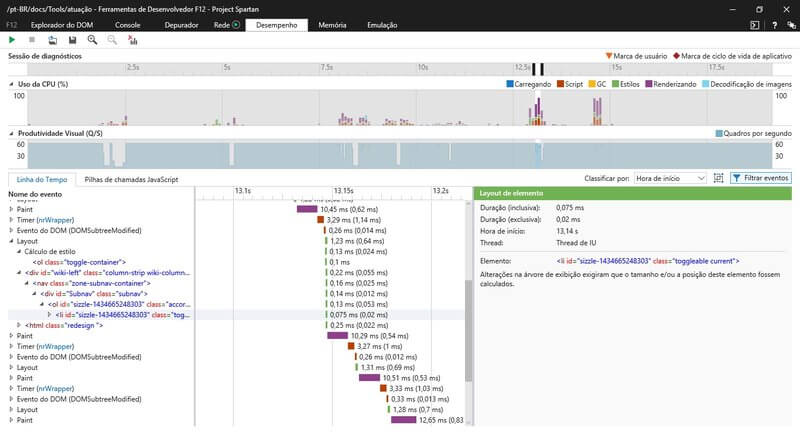
Task: Select the Linha do Tempo tab
Action: coord(42,180)
